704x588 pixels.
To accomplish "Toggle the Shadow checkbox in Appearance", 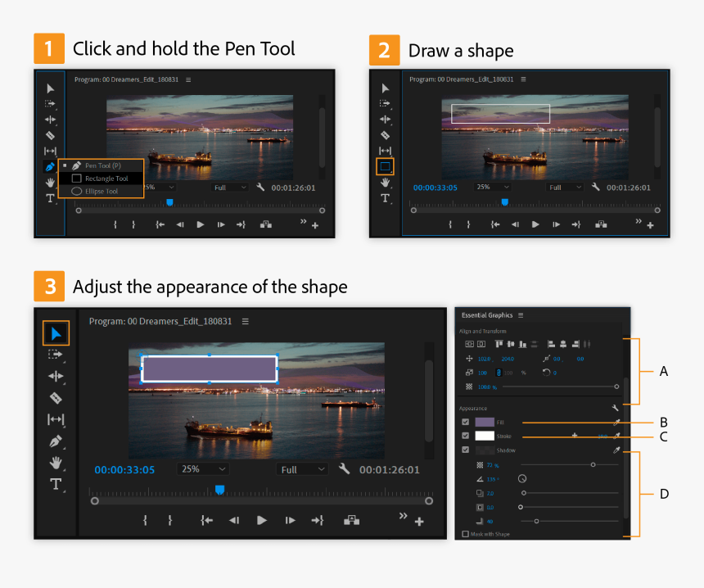I will (x=466, y=450).
